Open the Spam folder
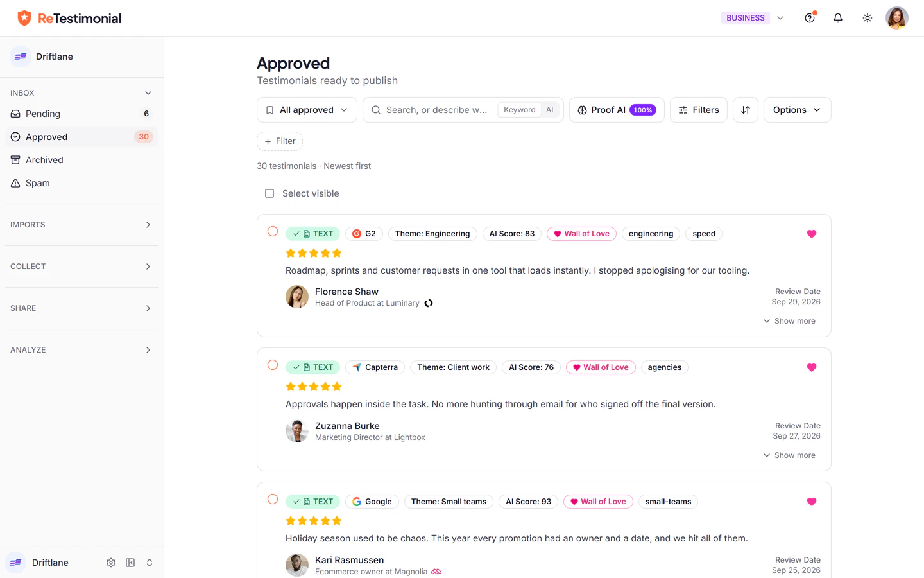This screenshot has height=578, width=924. tap(81, 183)
